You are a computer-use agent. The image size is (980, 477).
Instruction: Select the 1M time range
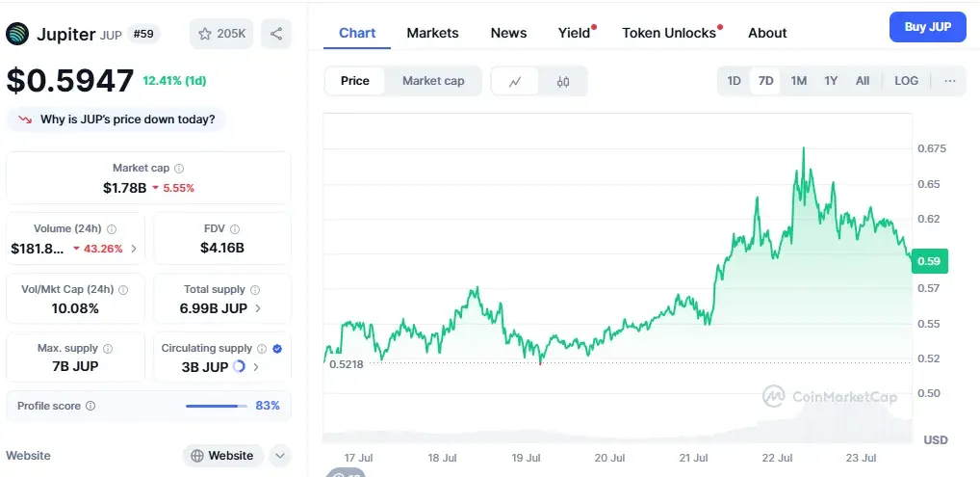tap(798, 81)
